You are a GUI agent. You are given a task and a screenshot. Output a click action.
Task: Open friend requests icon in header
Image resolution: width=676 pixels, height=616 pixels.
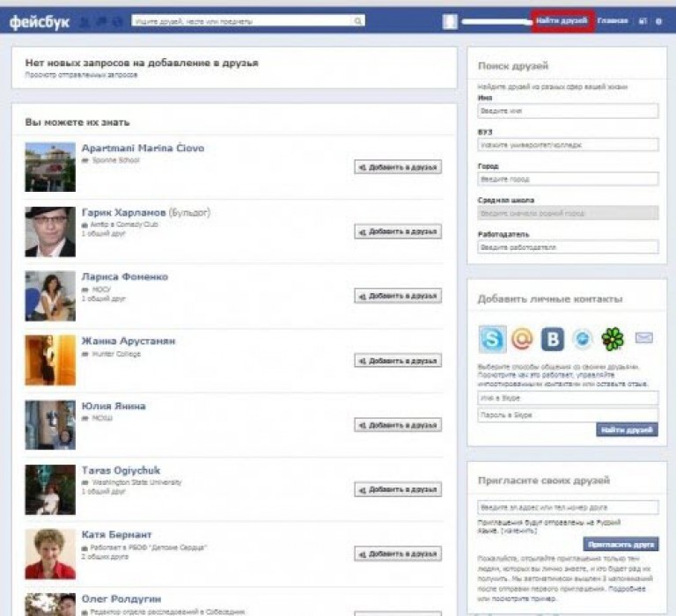pyautogui.click(x=85, y=21)
